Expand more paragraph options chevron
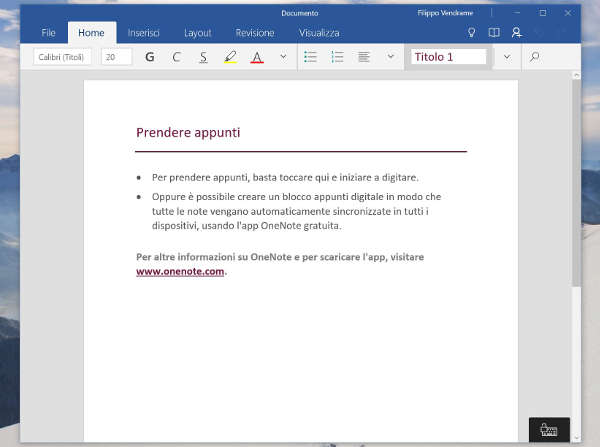 tap(390, 57)
